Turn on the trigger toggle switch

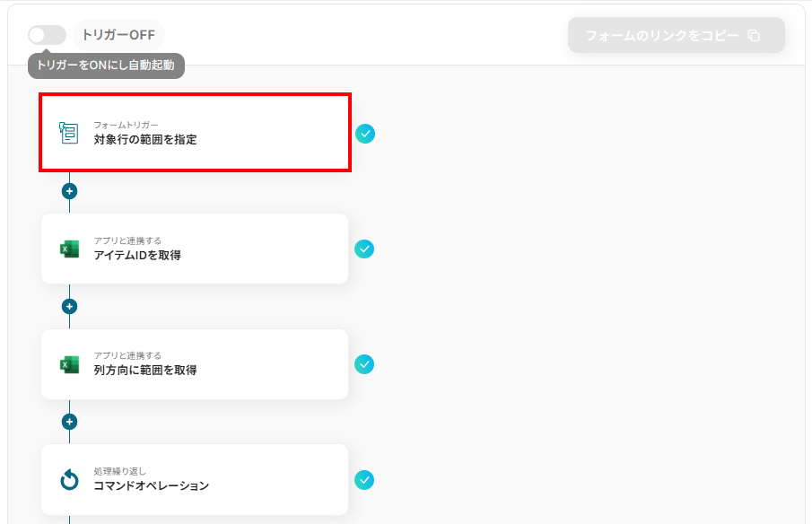pyautogui.click(x=47, y=35)
